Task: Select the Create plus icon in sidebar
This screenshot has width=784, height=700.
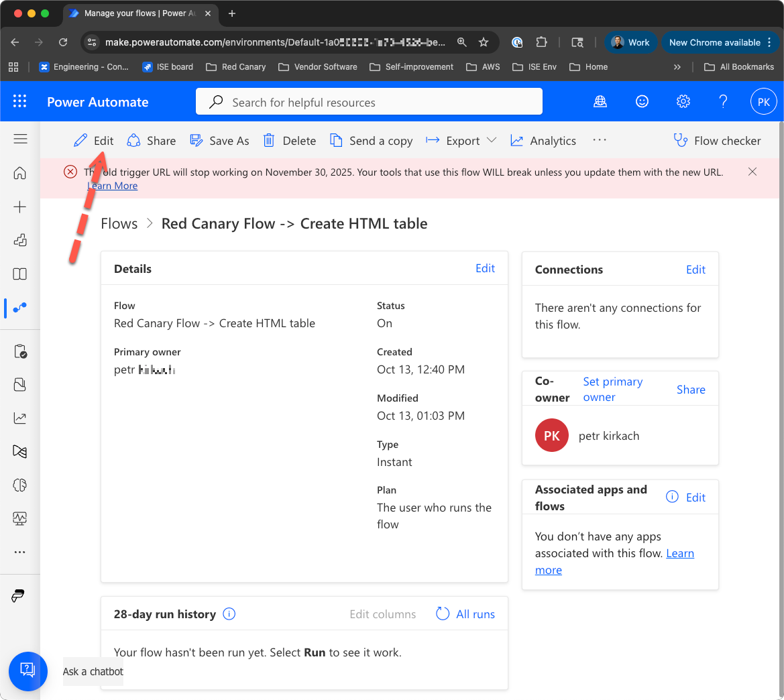Action: point(20,206)
